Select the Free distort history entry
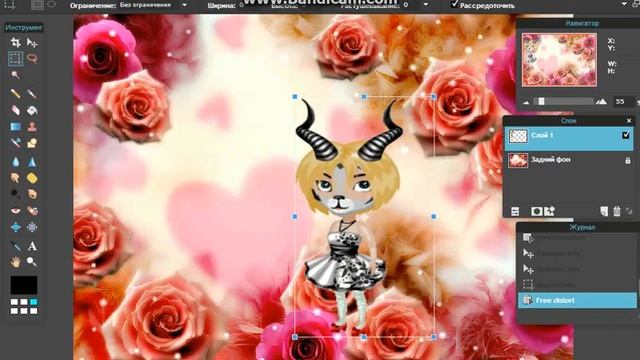 click(x=577, y=300)
